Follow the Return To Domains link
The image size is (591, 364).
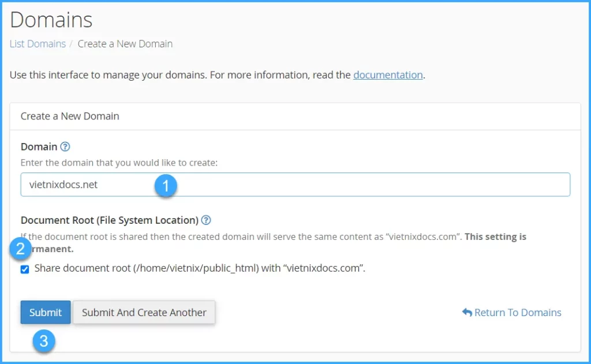517,312
